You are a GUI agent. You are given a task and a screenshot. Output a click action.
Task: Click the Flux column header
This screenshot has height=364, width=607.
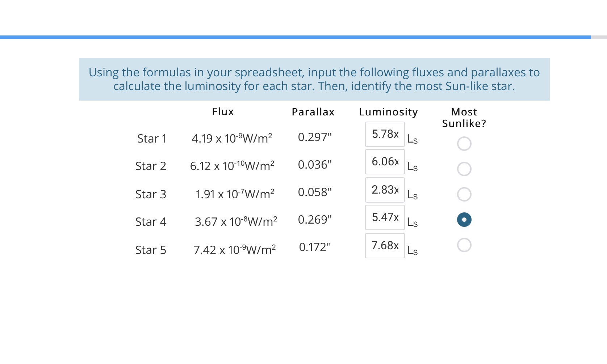223,112
